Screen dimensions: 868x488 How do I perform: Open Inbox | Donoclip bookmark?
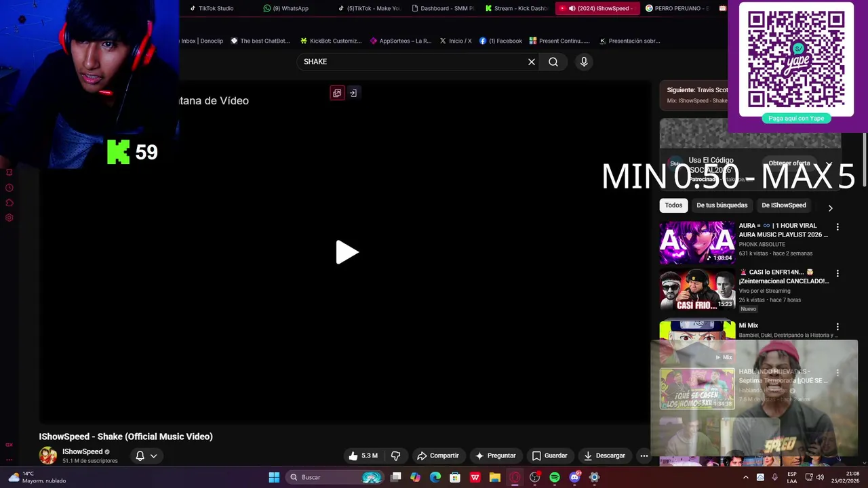click(x=201, y=41)
